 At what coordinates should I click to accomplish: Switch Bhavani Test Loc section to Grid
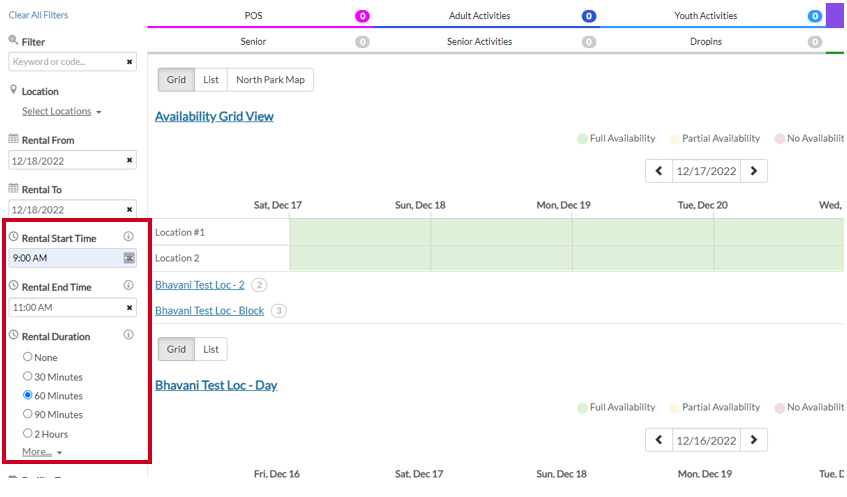click(x=176, y=350)
